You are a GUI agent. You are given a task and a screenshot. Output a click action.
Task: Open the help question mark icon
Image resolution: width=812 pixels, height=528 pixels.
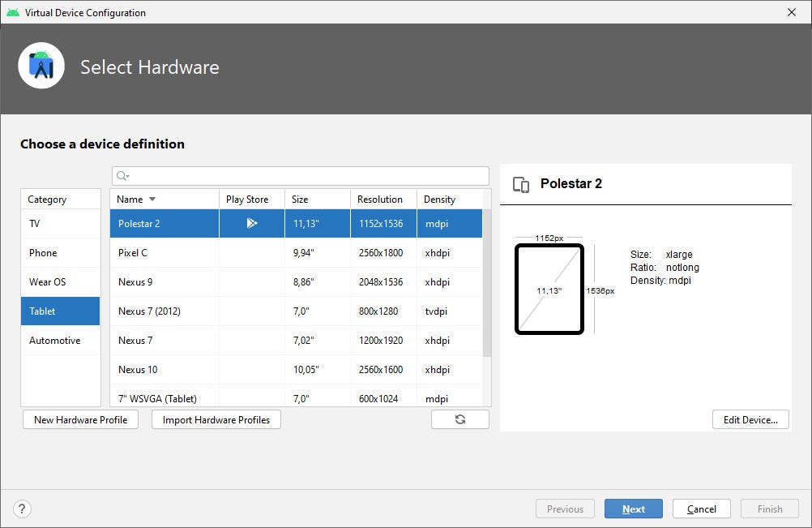coord(22,509)
